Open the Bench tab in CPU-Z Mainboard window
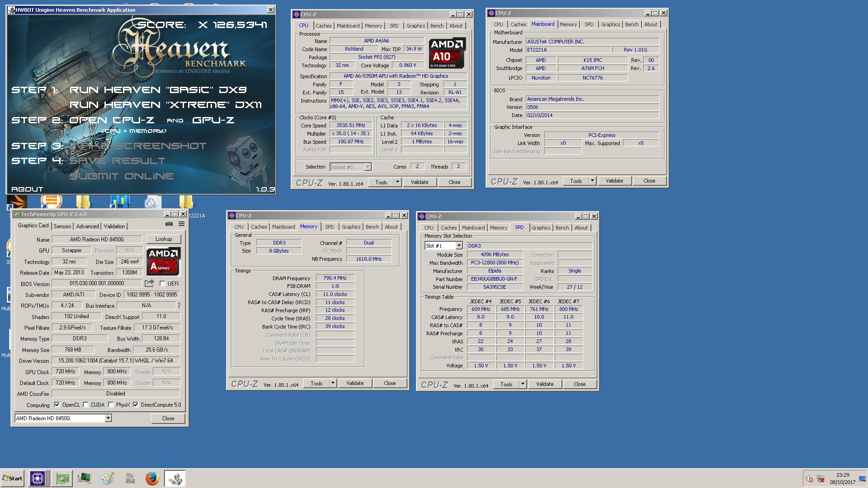 click(632, 24)
